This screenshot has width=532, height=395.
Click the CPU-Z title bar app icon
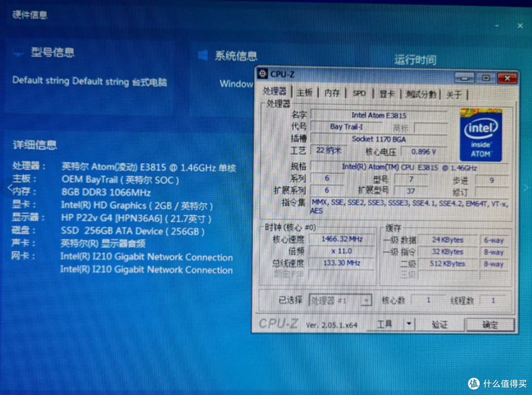tap(262, 74)
